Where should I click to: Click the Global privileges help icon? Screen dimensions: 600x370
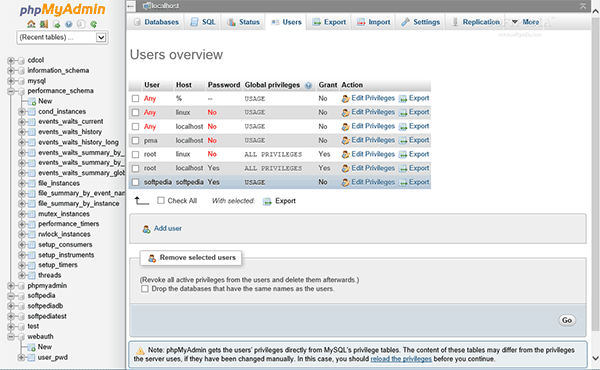tap(308, 85)
